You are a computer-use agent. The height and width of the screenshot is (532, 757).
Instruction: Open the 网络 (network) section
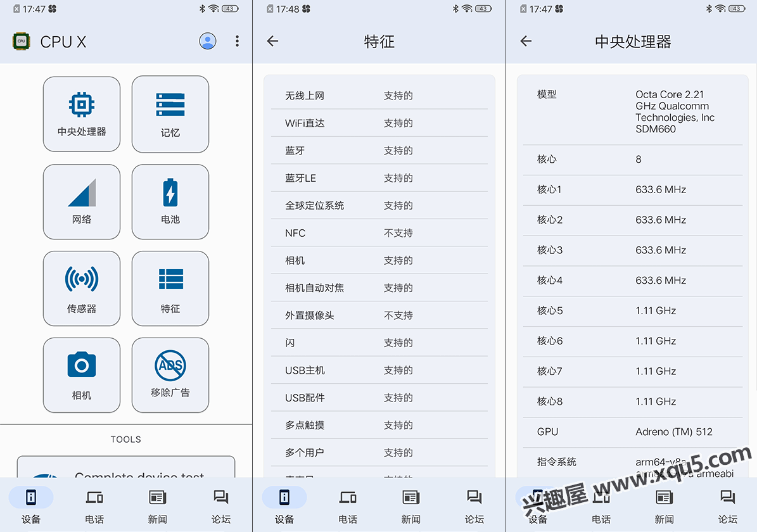click(x=82, y=201)
